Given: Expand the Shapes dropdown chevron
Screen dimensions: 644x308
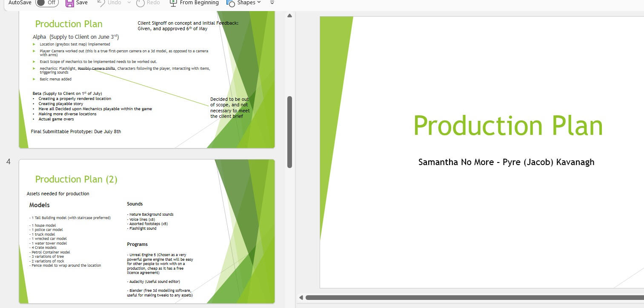Looking at the screenshot, I should click(259, 3).
